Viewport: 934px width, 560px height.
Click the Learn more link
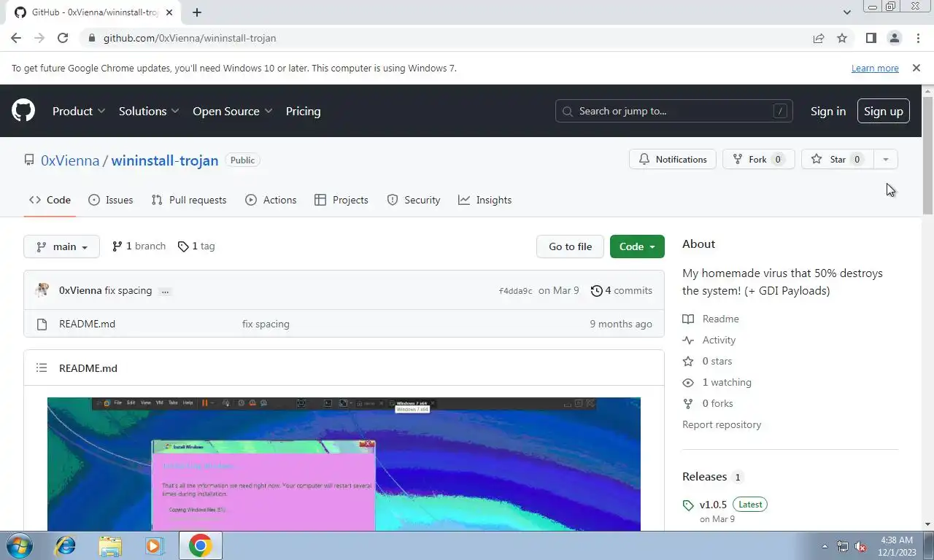[875, 68]
